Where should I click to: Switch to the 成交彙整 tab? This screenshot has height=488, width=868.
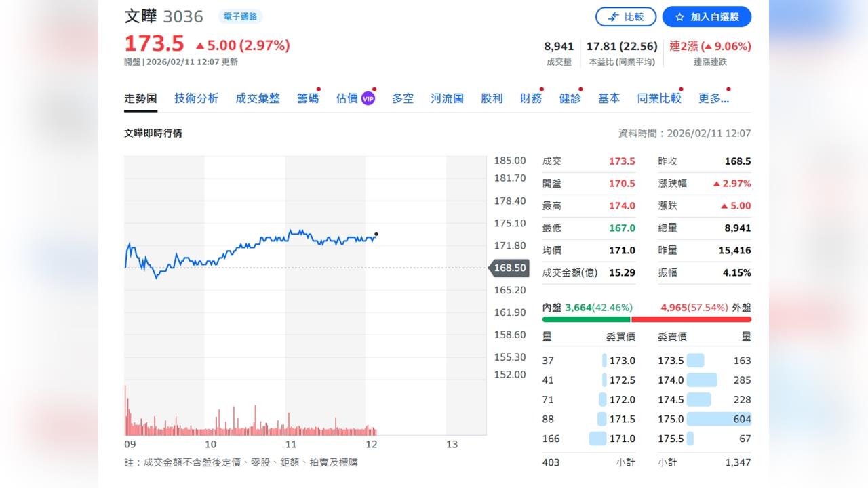[258, 98]
